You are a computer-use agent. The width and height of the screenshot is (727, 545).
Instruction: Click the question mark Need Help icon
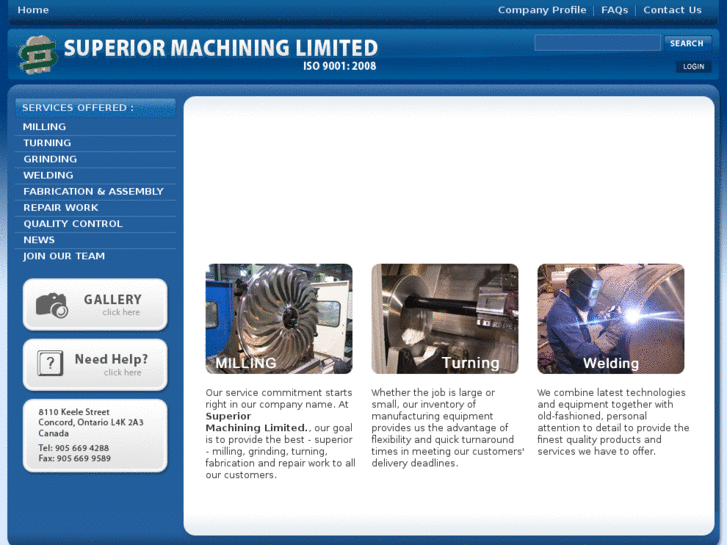pyautogui.click(x=50, y=363)
